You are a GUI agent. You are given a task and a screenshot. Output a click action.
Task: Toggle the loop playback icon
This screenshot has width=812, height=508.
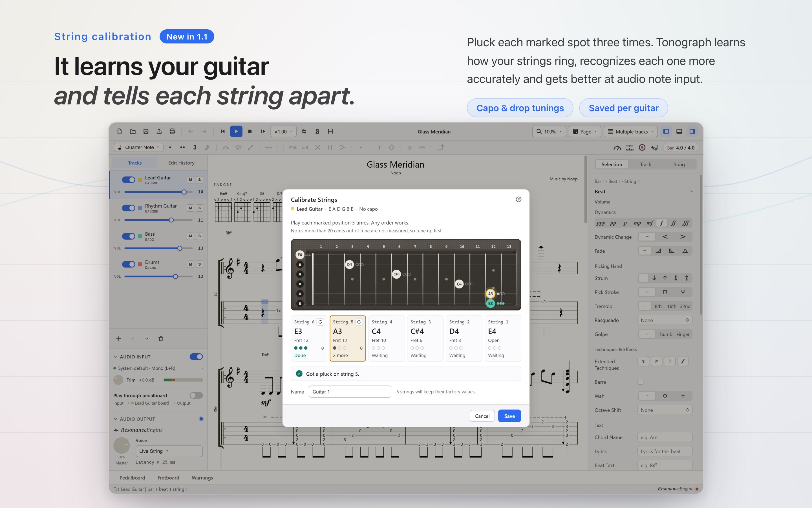click(304, 131)
